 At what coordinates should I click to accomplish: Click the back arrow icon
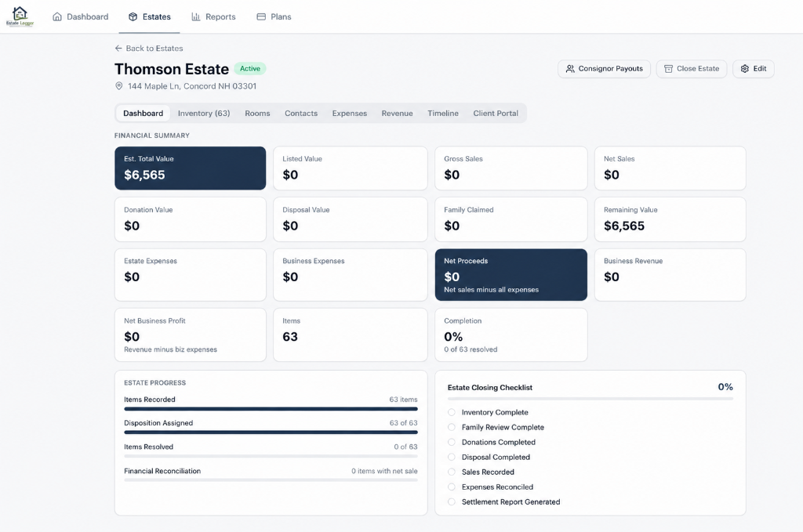118,48
